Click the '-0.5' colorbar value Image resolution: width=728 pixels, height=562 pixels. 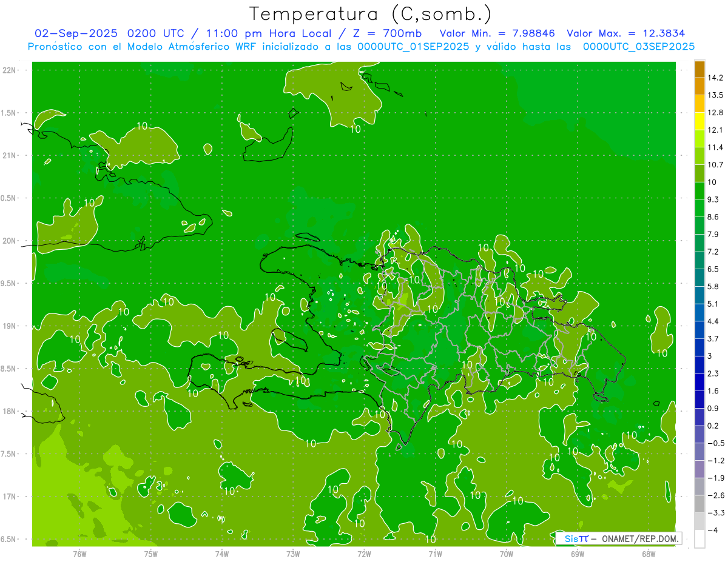pyautogui.click(x=716, y=443)
